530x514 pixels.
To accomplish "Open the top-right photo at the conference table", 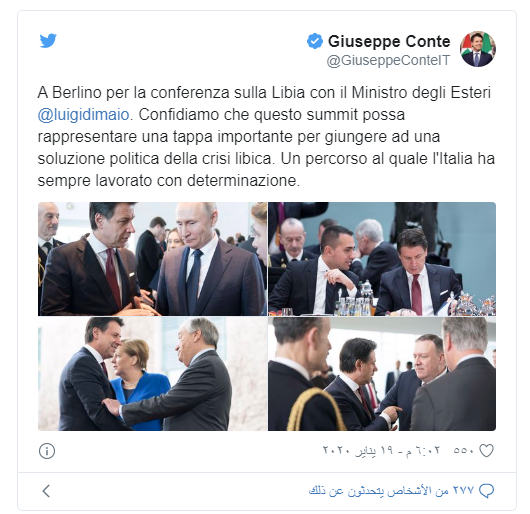I will 382,259.
